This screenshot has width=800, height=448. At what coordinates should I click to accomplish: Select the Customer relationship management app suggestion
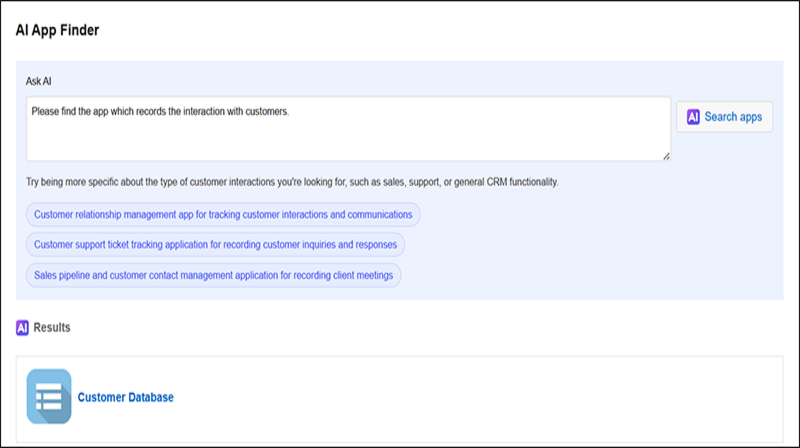[x=223, y=215]
